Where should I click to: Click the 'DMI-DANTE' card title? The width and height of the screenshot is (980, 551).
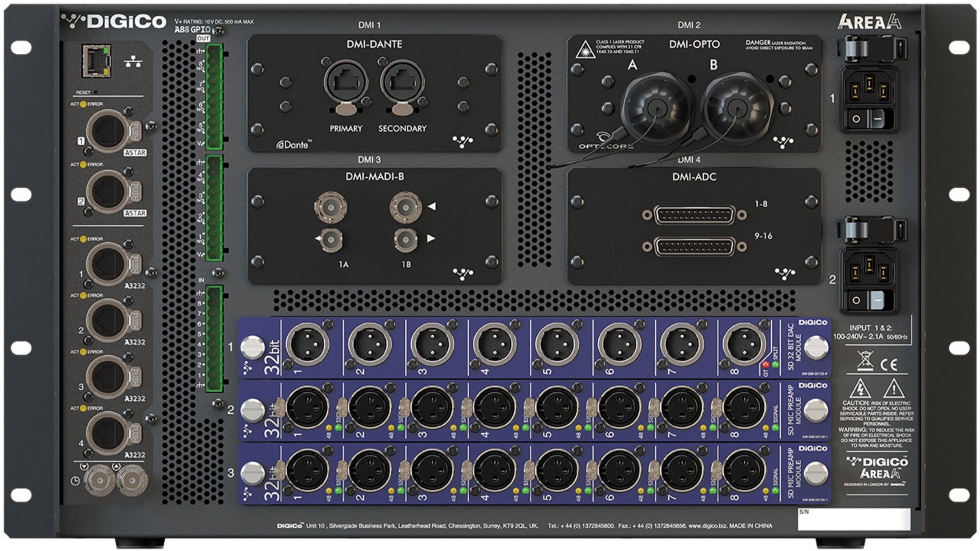(x=374, y=44)
